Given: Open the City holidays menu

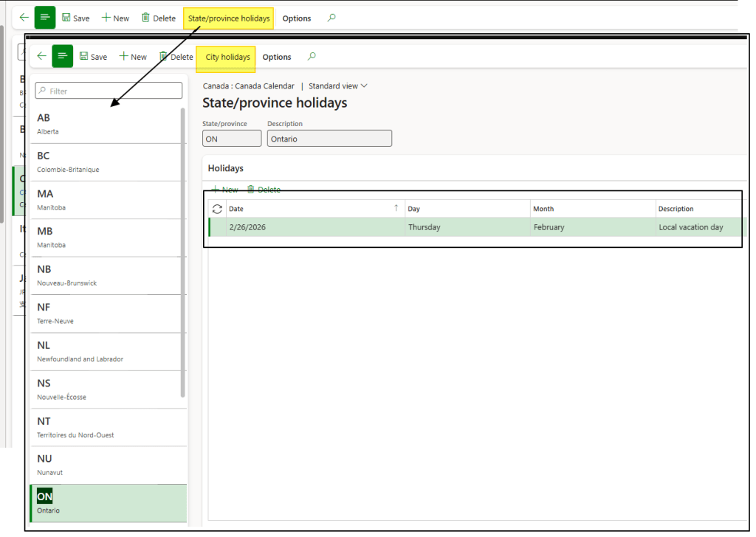Looking at the screenshot, I should pos(227,57).
